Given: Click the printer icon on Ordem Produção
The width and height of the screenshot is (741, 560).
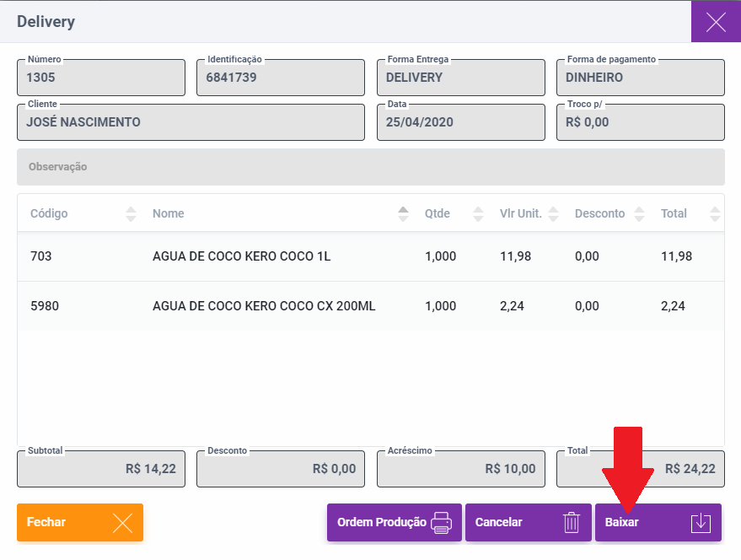Looking at the screenshot, I should click(x=441, y=523).
